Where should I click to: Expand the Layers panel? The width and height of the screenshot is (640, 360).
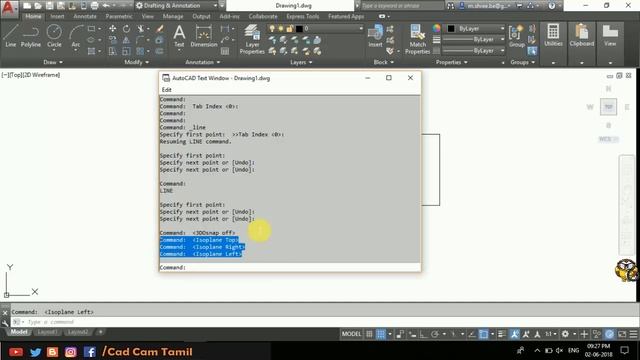(301, 62)
